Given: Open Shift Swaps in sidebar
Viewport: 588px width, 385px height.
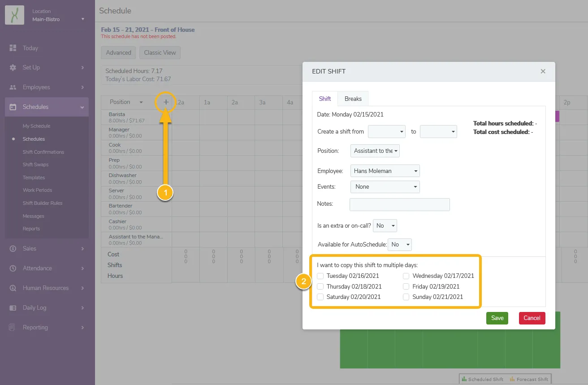Looking at the screenshot, I should (36, 164).
